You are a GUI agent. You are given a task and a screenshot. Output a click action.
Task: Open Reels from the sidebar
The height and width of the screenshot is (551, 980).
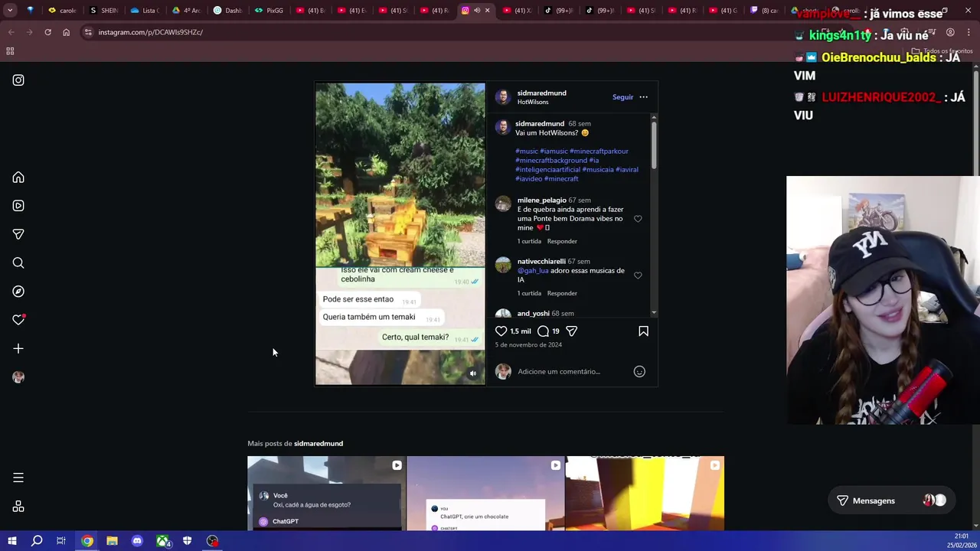(18, 206)
